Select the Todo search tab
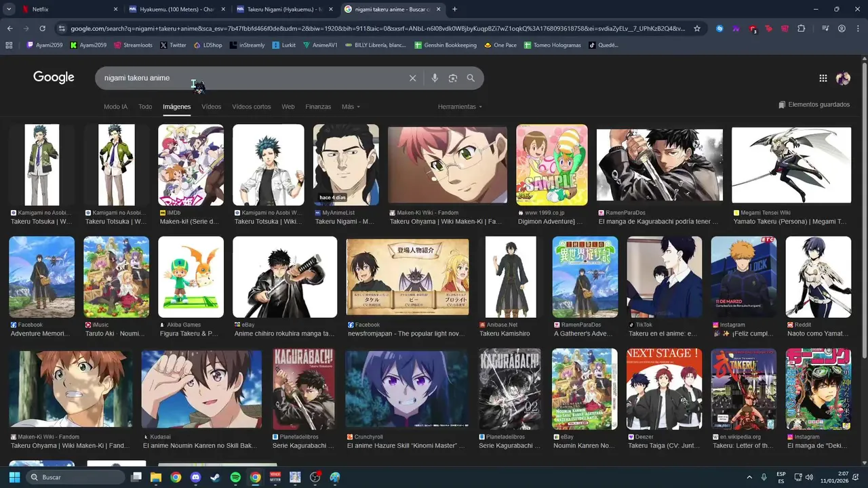The height and width of the screenshot is (488, 868). click(x=145, y=106)
